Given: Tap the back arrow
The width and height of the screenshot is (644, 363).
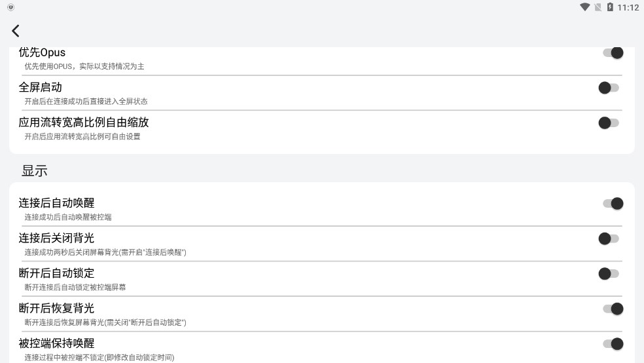Looking at the screenshot, I should 16,31.
